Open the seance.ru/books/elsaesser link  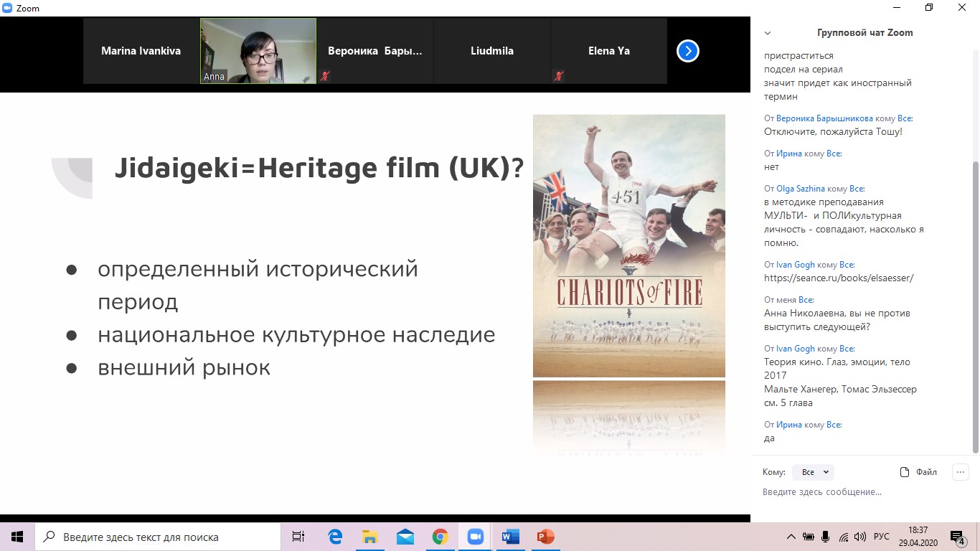click(x=839, y=278)
